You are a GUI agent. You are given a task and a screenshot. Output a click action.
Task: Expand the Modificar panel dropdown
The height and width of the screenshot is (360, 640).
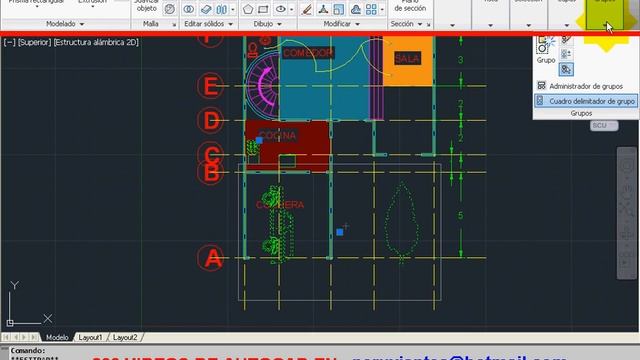tap(358, 24)
